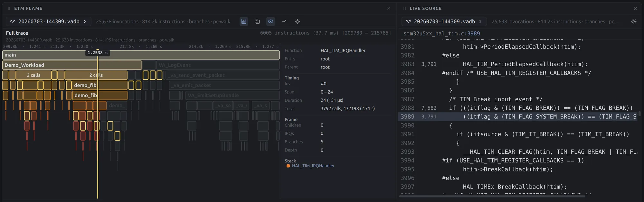The width and height of the screenshot is (644, 202).
Task: Click line number 3983 in Live Source
Action: pos(407,64)
